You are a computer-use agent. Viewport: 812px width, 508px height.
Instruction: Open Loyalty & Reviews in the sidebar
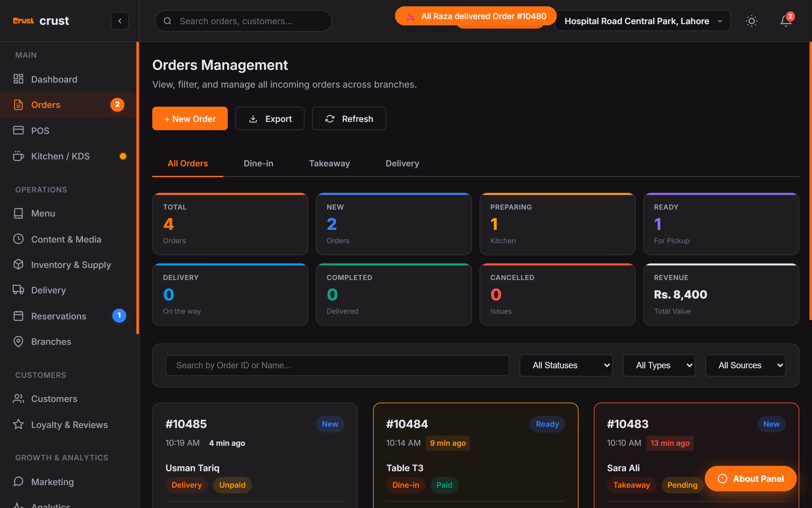(x=68, y=425)
